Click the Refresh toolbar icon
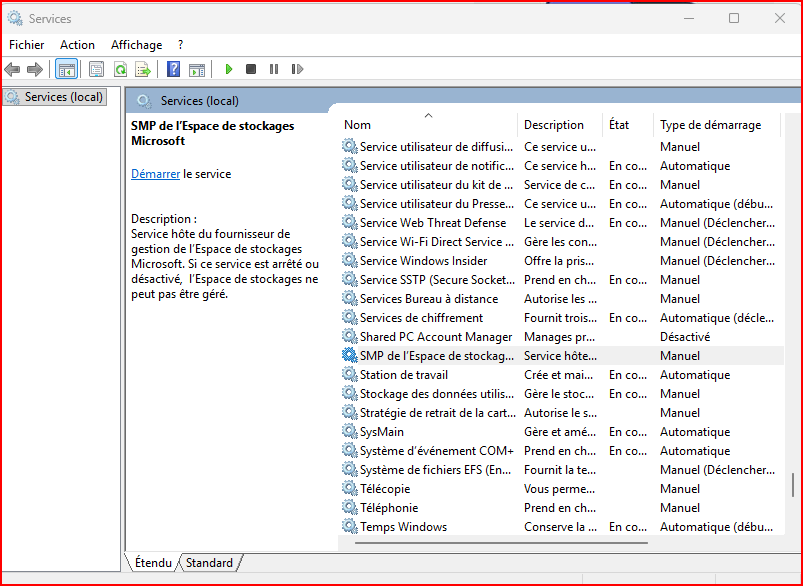This screenshot has height=586, width=803. [120, 69]
